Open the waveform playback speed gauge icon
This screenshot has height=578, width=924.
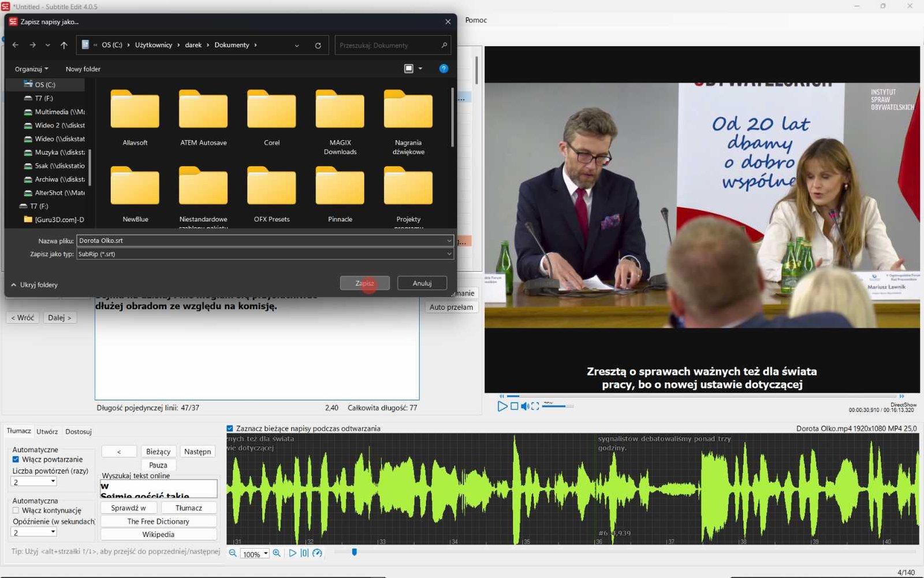(317, 553)
